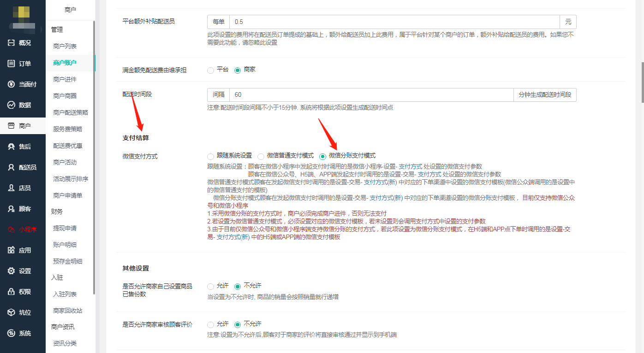Allow merchants to set sold count
Image resolution: width=644 pixels, height=353 pixels.
(x=211, y=286)
